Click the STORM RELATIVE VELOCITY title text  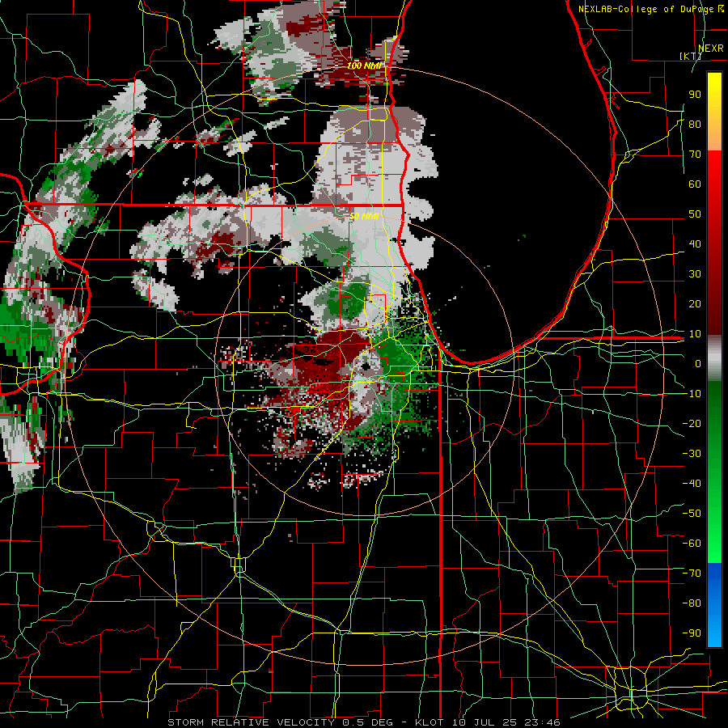[x=251, y=722]
